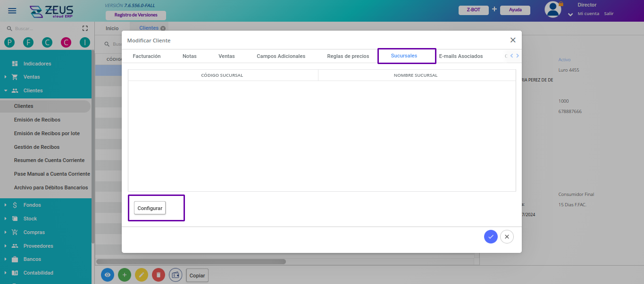Select the F circle icon
644x284 pixels.
pos(28,42)
